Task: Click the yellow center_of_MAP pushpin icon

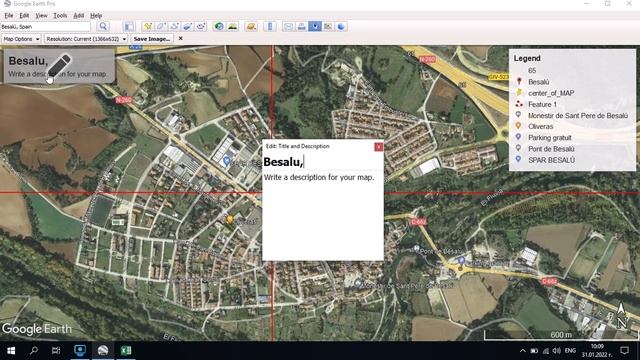Action: point(519,93)
